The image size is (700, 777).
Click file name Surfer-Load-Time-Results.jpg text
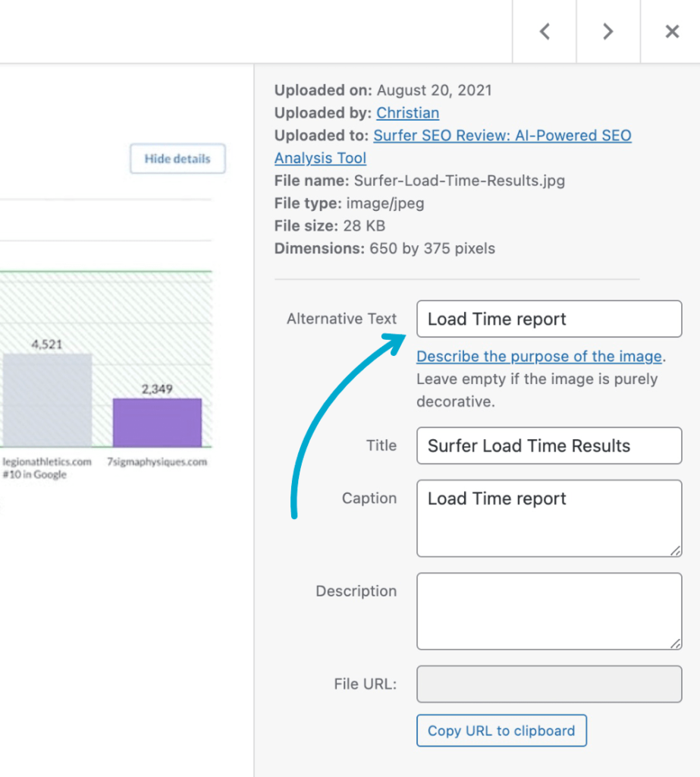click(460, 181)
